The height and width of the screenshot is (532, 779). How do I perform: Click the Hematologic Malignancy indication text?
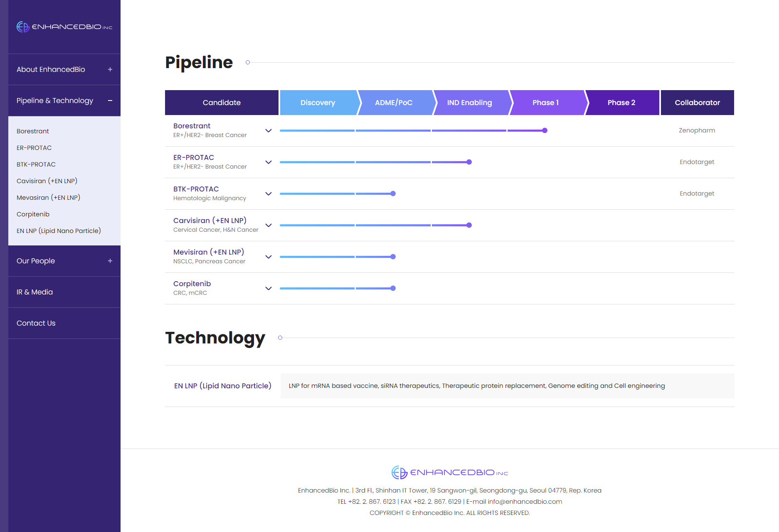pos(210,199)
